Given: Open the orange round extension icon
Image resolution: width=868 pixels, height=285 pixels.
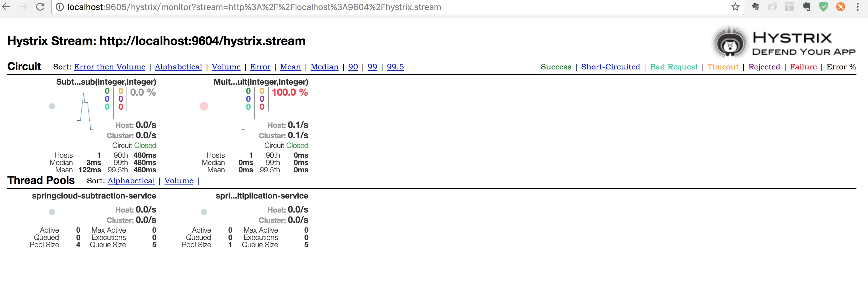Looking at the screenshot, I should tap(840, 7).
